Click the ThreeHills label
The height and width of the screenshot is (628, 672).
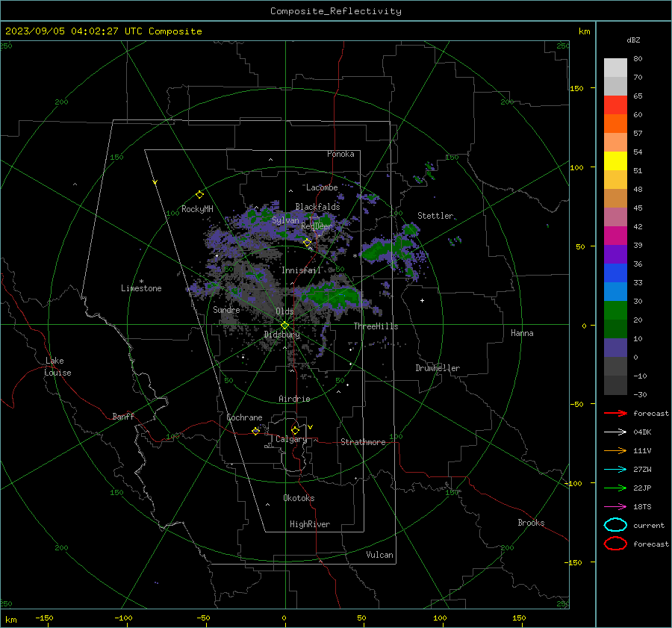376,326
